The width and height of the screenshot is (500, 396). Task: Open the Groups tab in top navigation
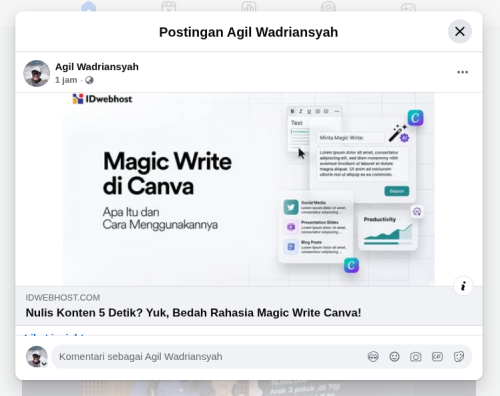tap(328, 6)
